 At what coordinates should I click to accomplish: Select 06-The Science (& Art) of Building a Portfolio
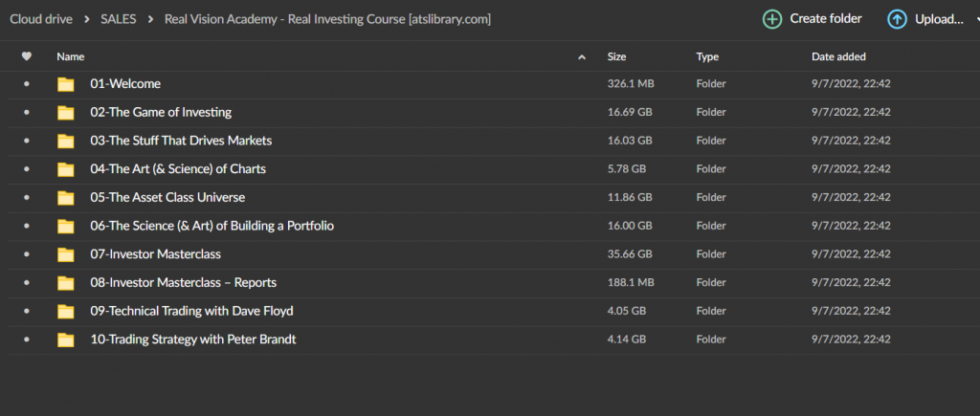click(212, 226)
